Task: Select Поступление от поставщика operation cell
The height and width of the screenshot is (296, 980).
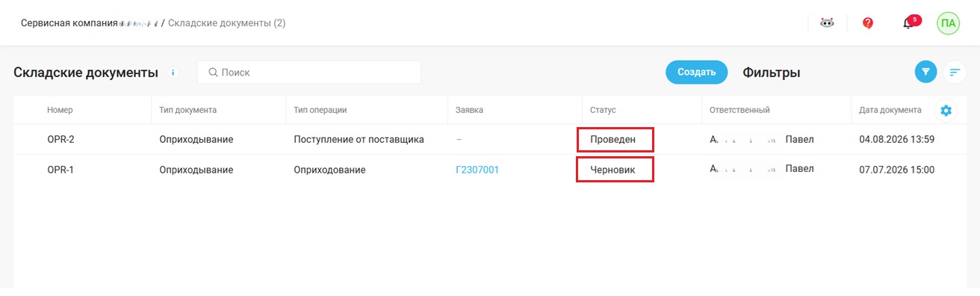Action: click(x=359, y=139)
